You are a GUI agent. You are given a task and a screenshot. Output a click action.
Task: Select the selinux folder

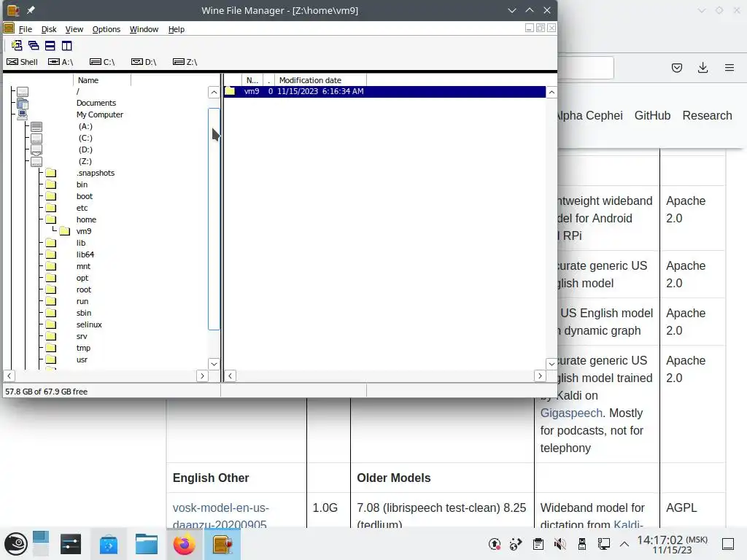pos(89,324)
